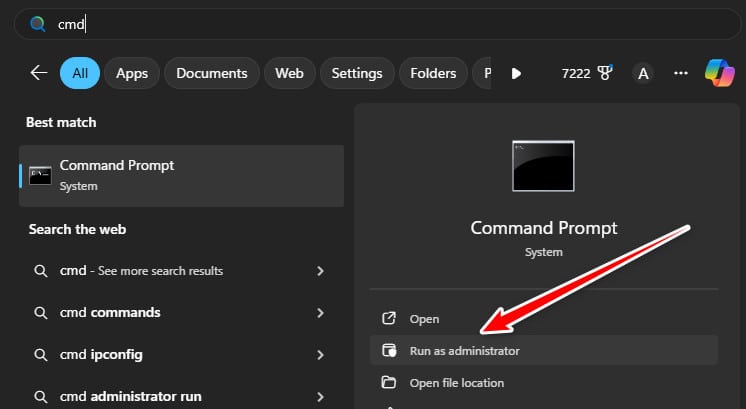Click the search magnifier icon in search box

pos(38,24)
